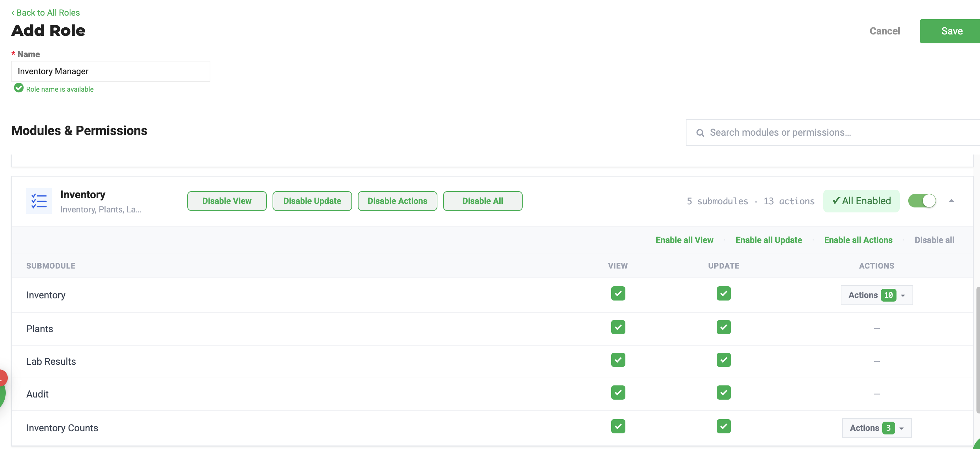
Task: Click the SUBMODULE column header
Action: click(x=50, y=266)
